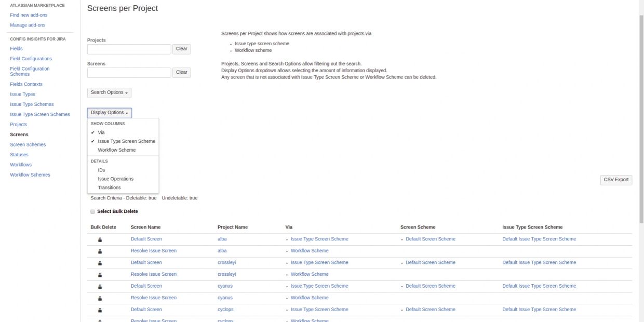This screenshot has height=322, width=644.
Task: Collapse the Display Options dropdown
Action: [x=109, y=113]
